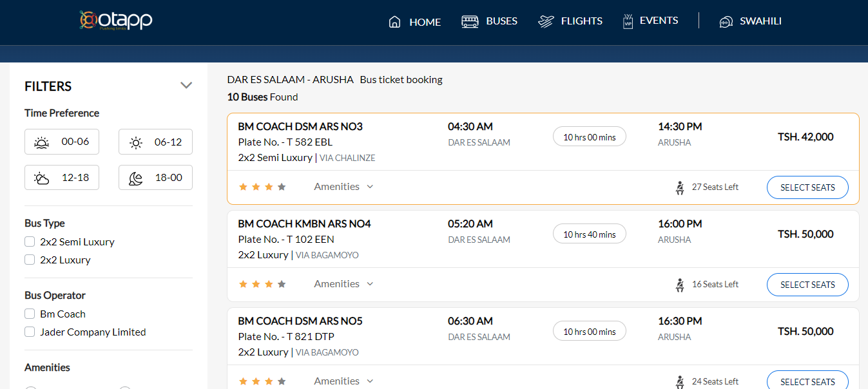The width and height of the screenshot is (868, 389).
Task: Enable the Jader Company Limited filter
Action: (x=30, y=332)
